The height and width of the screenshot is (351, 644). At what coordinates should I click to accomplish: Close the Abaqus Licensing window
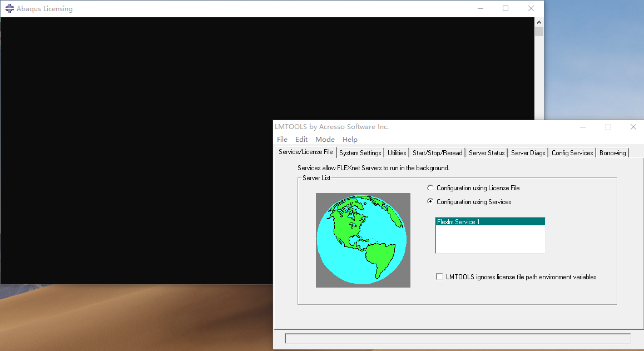[x=531, y=9]
